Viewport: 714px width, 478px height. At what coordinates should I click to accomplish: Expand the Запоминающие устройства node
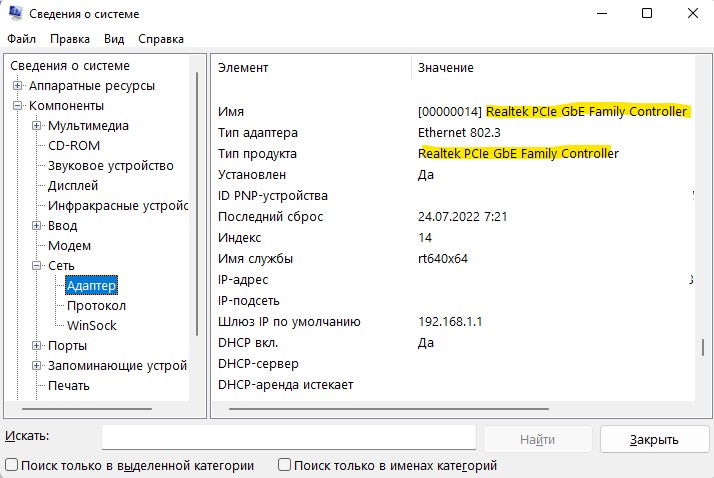36,366
